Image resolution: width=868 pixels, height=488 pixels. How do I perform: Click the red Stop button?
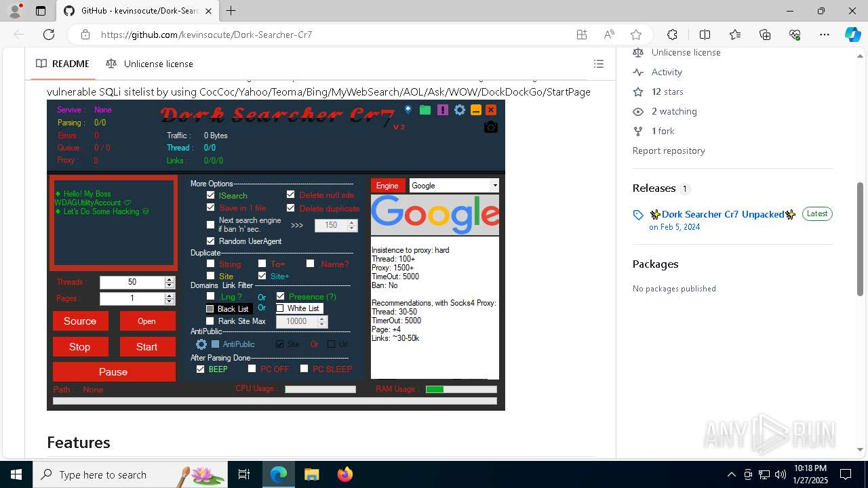pos(80,346)
